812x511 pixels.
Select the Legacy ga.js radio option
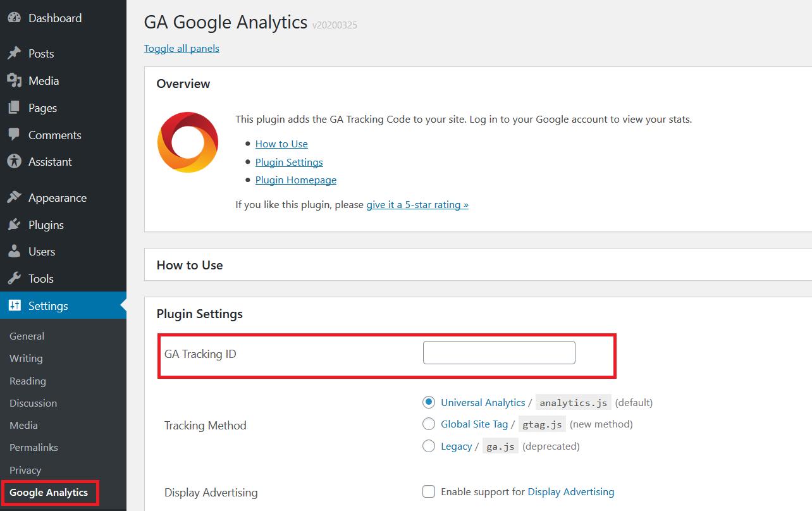[429, 446]
